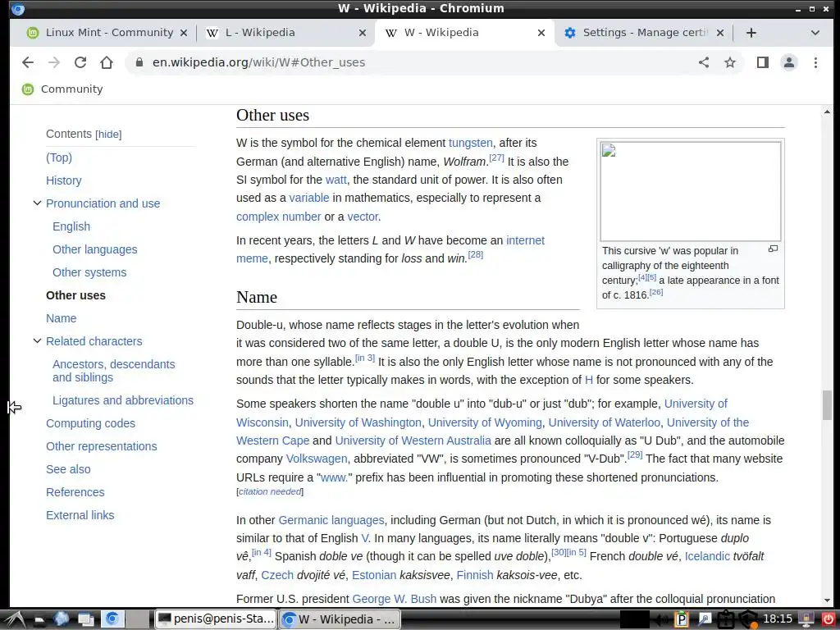Close the Linux Mint - Community tab
The width and height of the screenshot is (840, 630).
(183, 33)
